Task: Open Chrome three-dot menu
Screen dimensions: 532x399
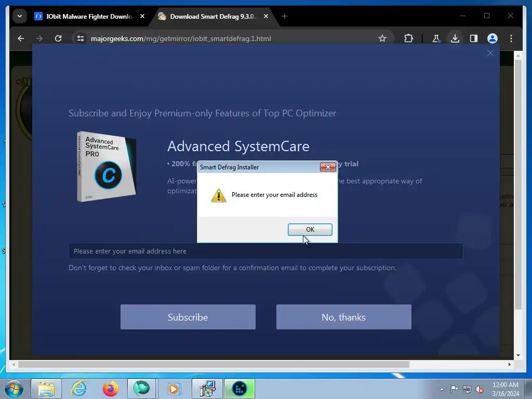Action: pos(511,38)
